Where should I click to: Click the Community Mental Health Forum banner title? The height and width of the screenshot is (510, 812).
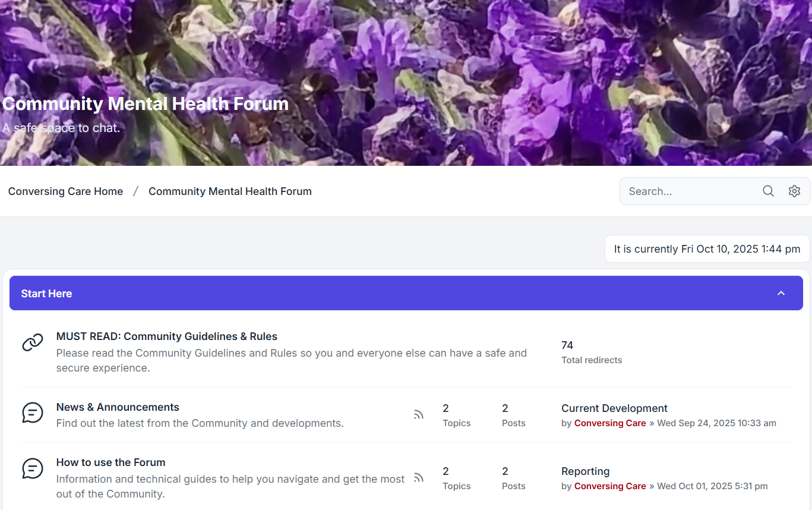(146, 104)
